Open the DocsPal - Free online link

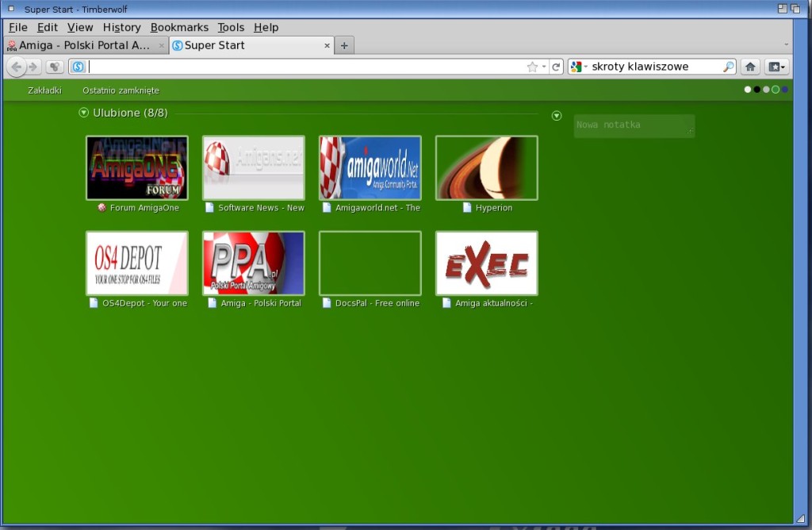point(377,303)
